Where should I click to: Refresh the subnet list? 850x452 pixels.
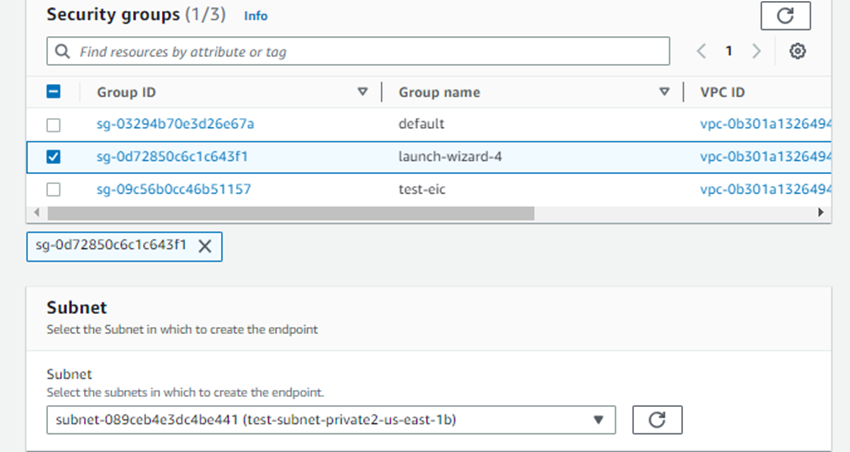pyautogui.click(x=657, y=420)
